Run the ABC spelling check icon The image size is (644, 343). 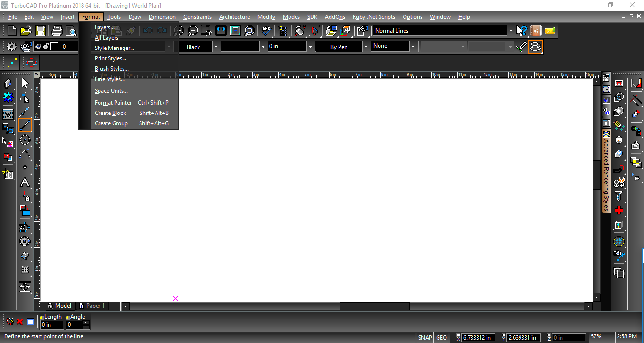(266, 31)
